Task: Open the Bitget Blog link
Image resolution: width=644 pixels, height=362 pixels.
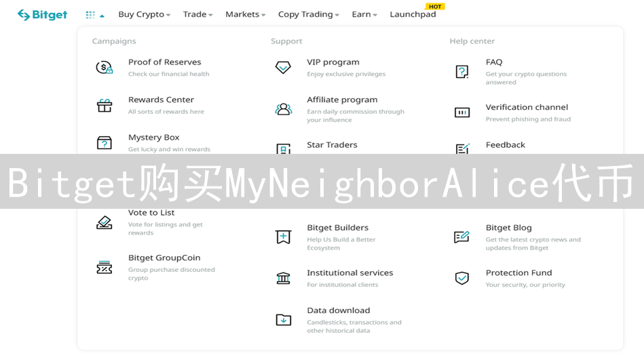Action: pyautogui.click(x=508, y=228)
